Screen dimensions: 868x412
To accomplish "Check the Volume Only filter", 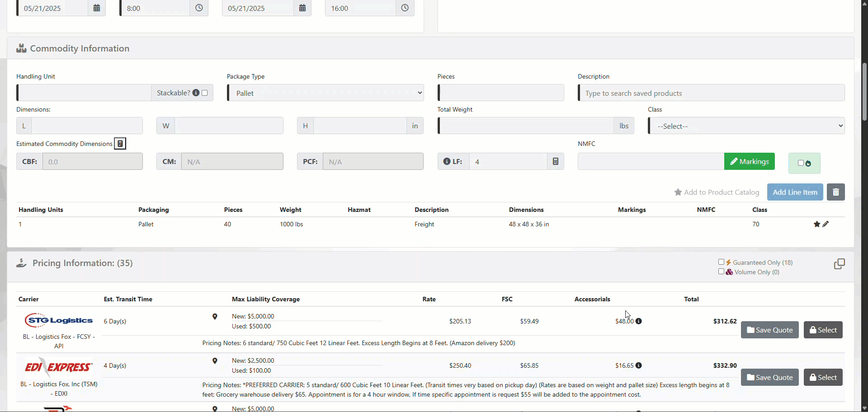I will [x=721, y=272].
